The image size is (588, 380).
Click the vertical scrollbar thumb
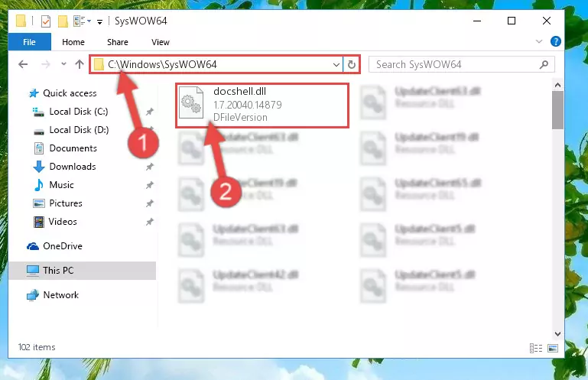[557, 110]
